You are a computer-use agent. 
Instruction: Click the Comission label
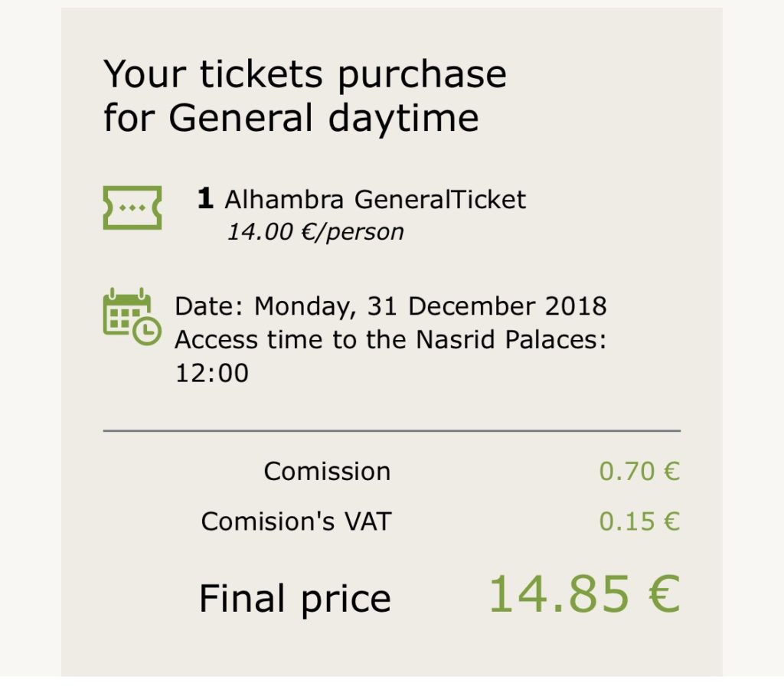pos(327,471)
